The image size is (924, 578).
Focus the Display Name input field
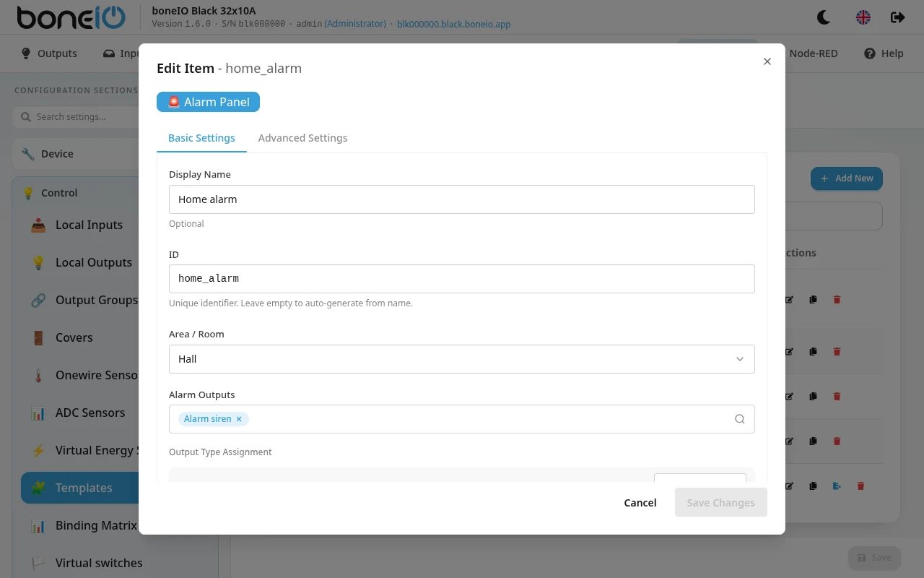[462, 199]
